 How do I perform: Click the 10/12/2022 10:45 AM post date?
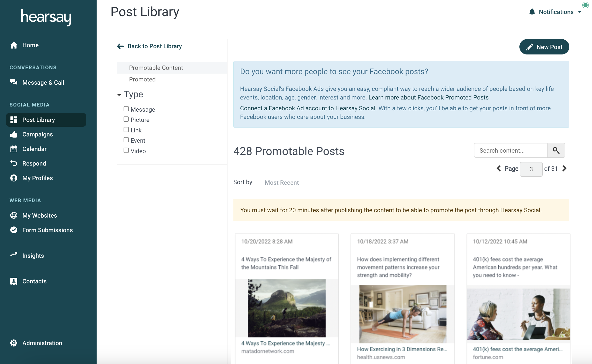(x=500, y=241)
